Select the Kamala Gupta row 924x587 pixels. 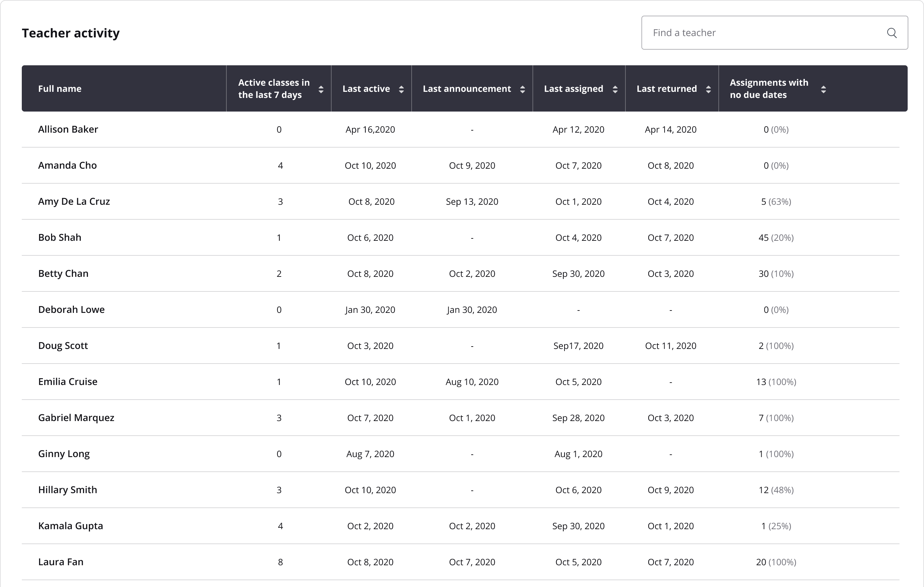(x=70, y=526)
